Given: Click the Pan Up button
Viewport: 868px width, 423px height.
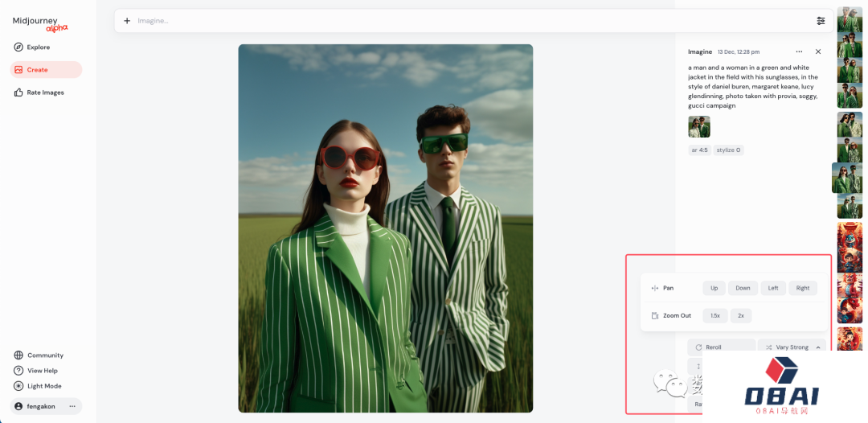Looking at the screenshot, I should (x=714, y=288).
